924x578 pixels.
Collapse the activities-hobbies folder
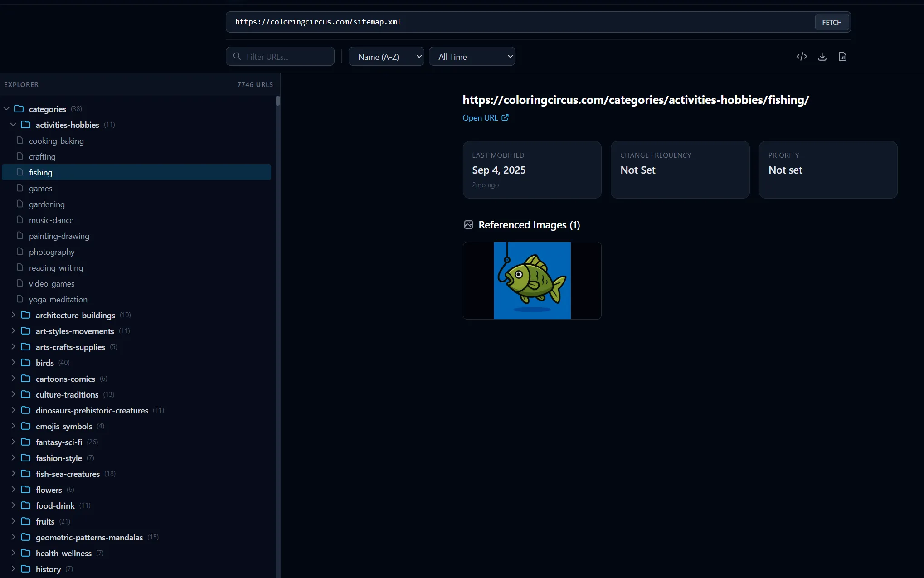point(13,124)
